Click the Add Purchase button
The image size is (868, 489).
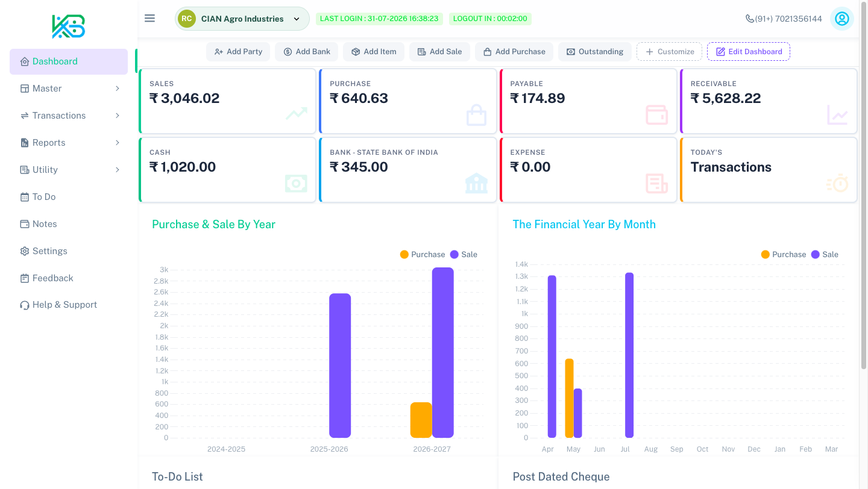515,52
